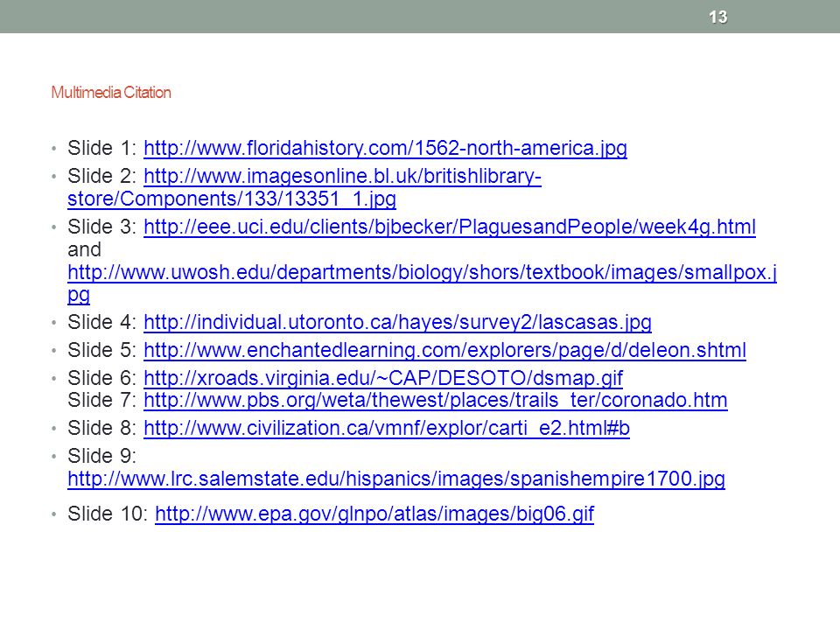Open the utoronto.ca lascasas.jpg link
This screenshot has width=840, height=630.
tap(397, 323)
